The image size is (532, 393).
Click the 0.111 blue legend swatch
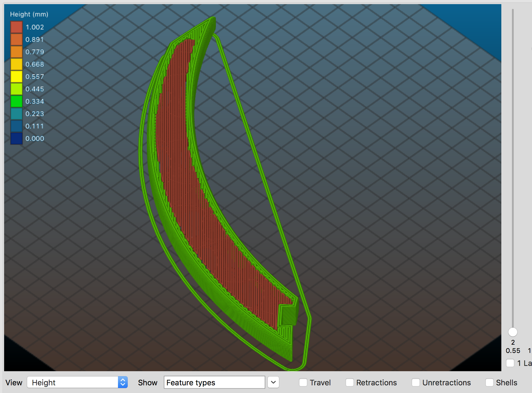pos(17,126)
